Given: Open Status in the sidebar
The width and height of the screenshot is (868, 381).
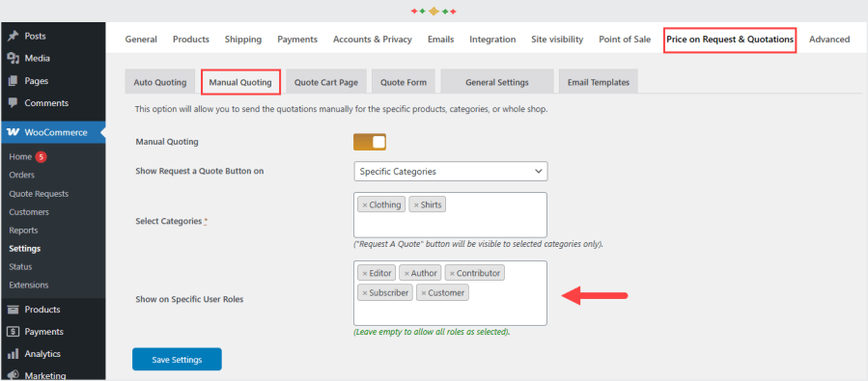Looking at the screenshot, I should [20, 266].
